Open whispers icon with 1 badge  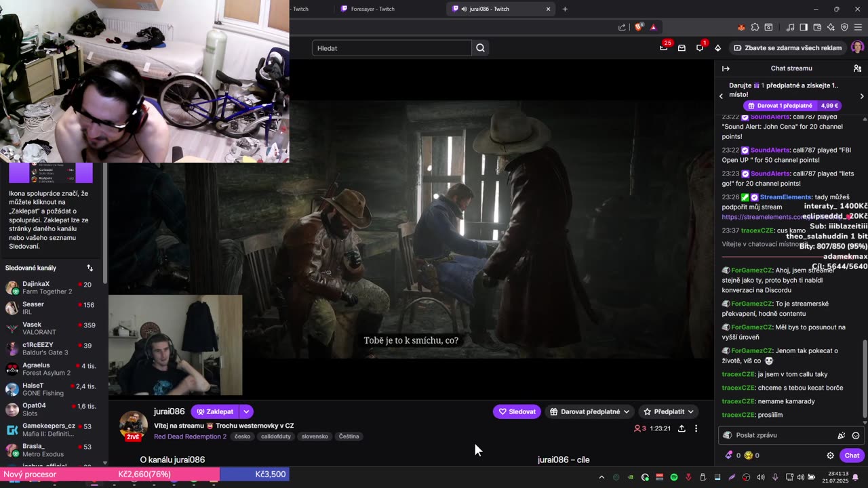(x=700, y=48)
